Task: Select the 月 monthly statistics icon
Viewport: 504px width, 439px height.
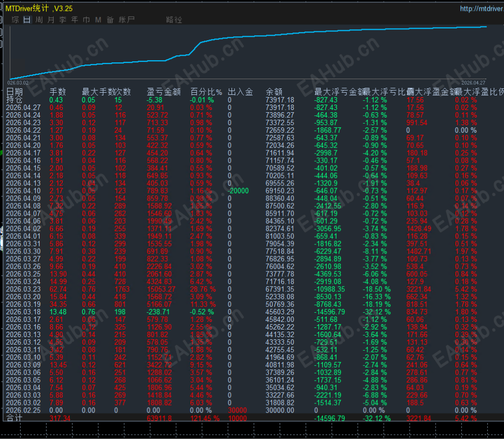Action: click(50, 20)
